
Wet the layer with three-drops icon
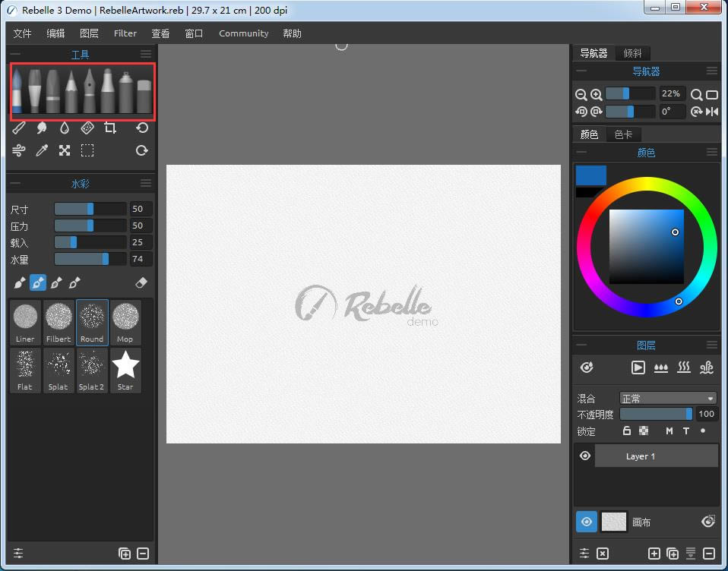(x=660, y=368)
